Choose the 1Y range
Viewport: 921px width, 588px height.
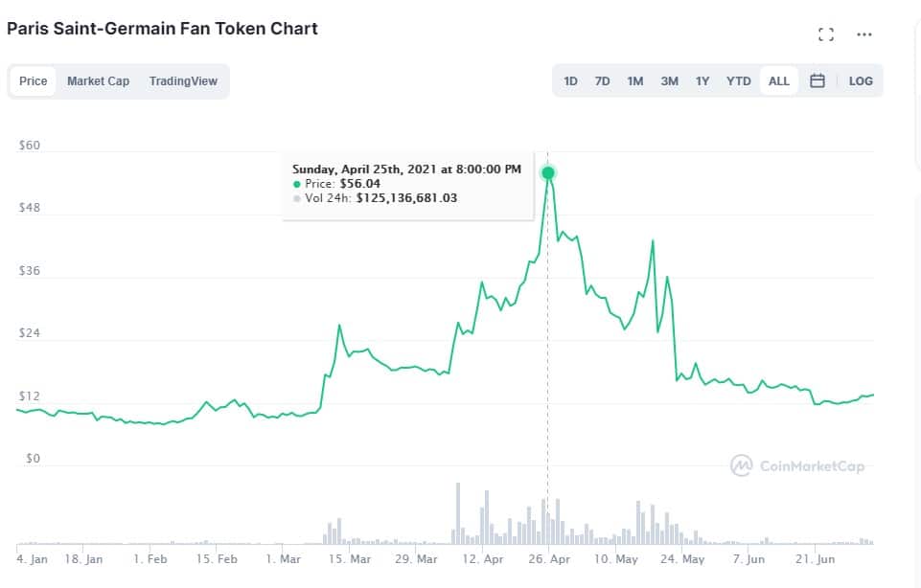click(x=701, y=81)
